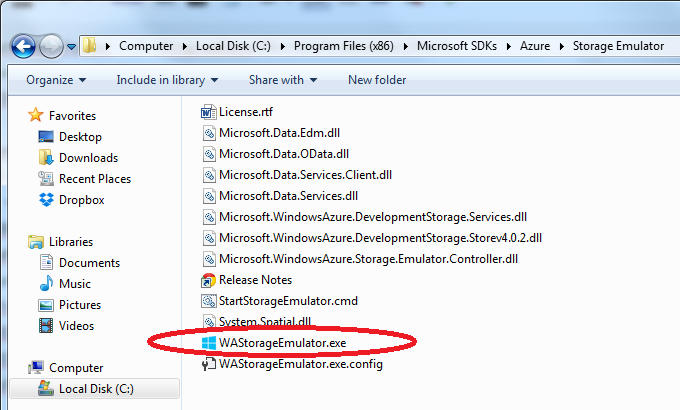Select Microsoft SDKs breadcrumb segment
This screenshot has width=680, height=410.
click(x=457, y=46)
